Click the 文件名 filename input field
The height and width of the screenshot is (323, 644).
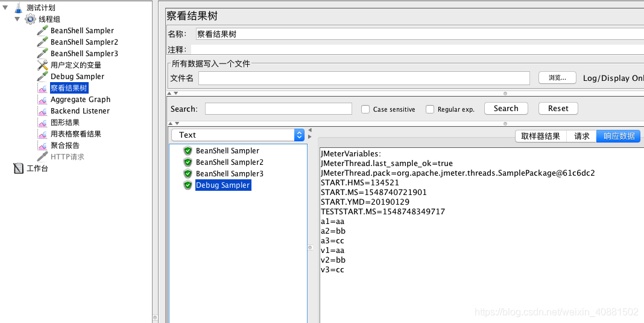coord(364,78)
